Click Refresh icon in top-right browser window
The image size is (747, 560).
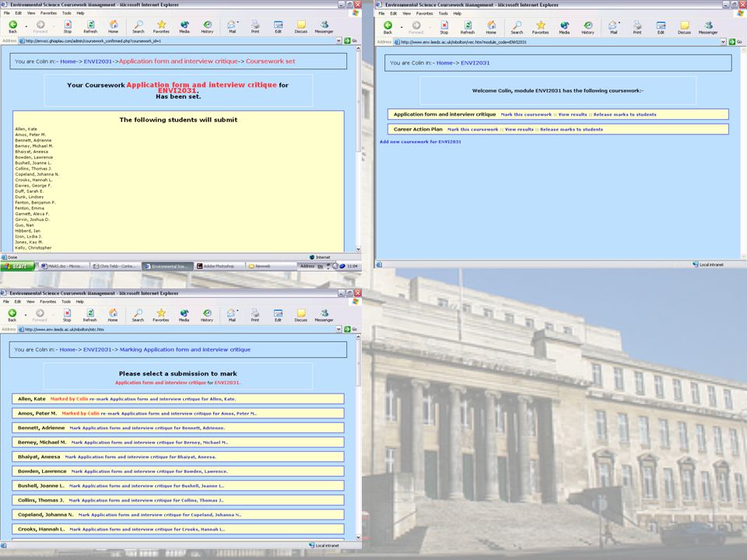click(x=468, y=28)
